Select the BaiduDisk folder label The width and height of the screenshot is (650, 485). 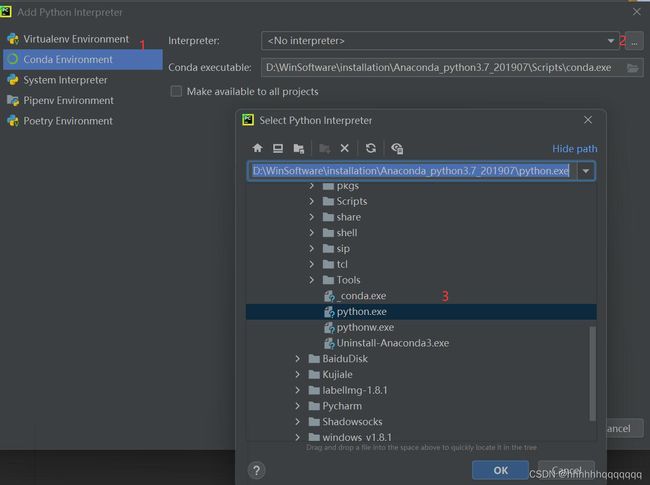[x=345, y=359]
